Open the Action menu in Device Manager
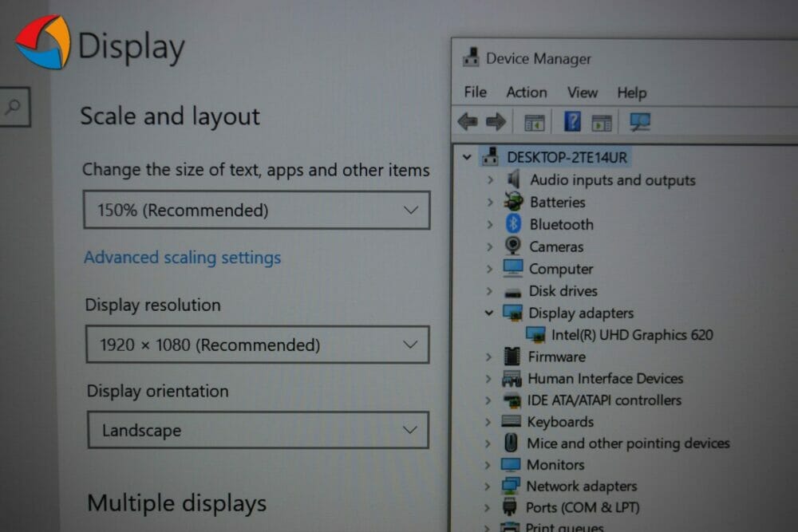Image resolution: width=798 pixels, height=532 pixels. point(526,93)
